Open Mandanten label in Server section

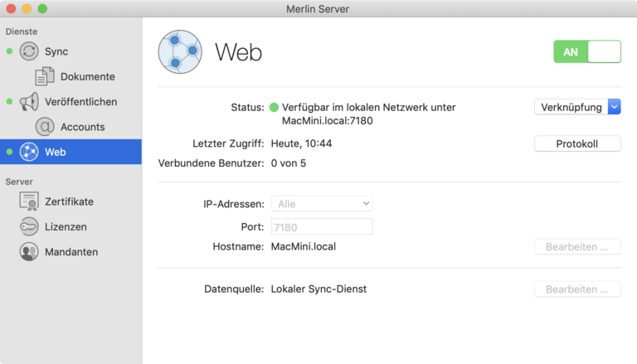[71, 252]
